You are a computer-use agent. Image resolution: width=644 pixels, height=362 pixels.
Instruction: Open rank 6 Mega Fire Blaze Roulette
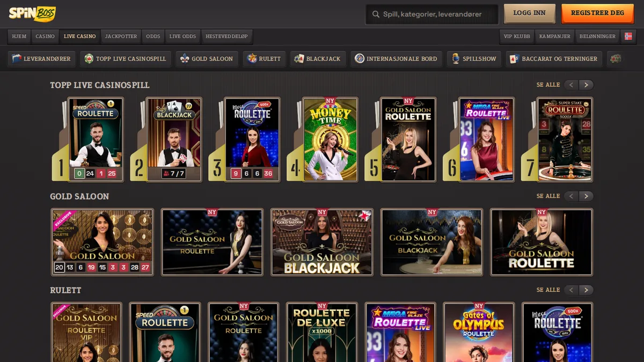point(487,139)
